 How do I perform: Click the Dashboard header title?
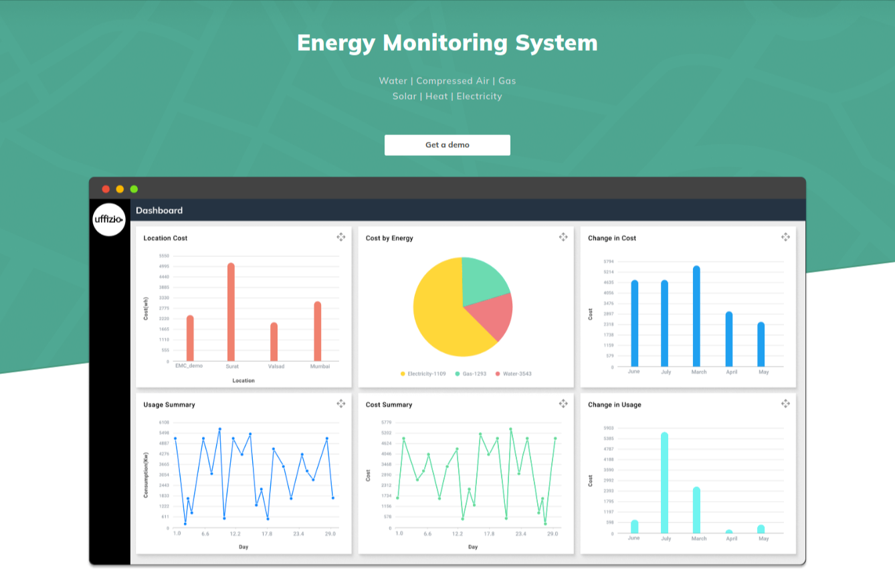[x=159, y=210]
